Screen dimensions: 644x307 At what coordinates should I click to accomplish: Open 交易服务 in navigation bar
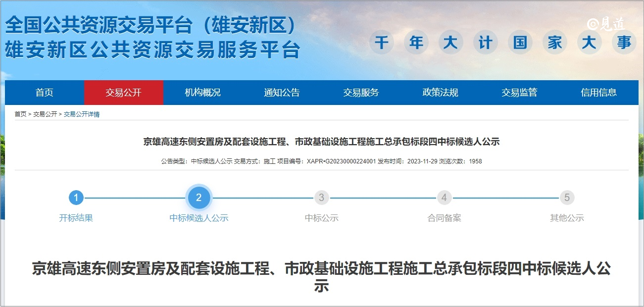pos(361,93)
